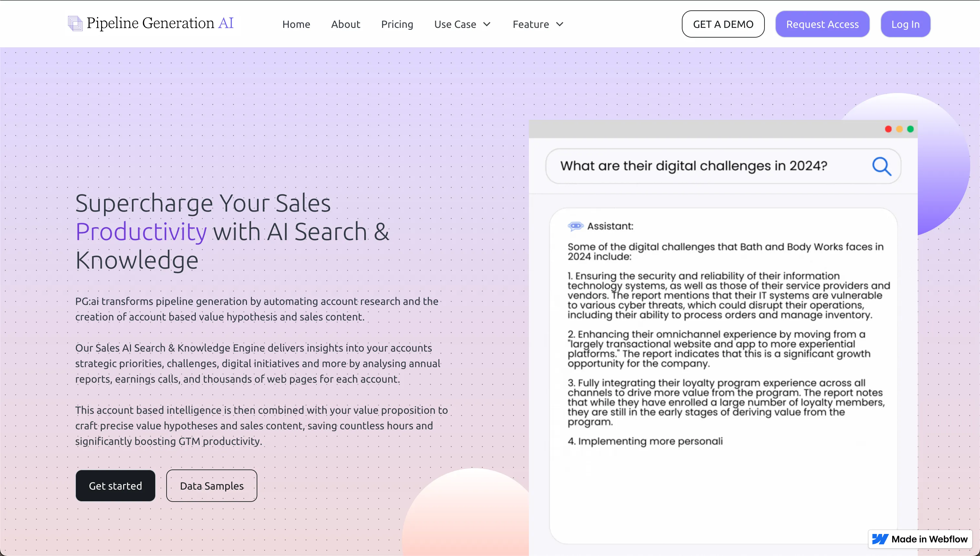Open the Feature menu label

tap(531, 24)
